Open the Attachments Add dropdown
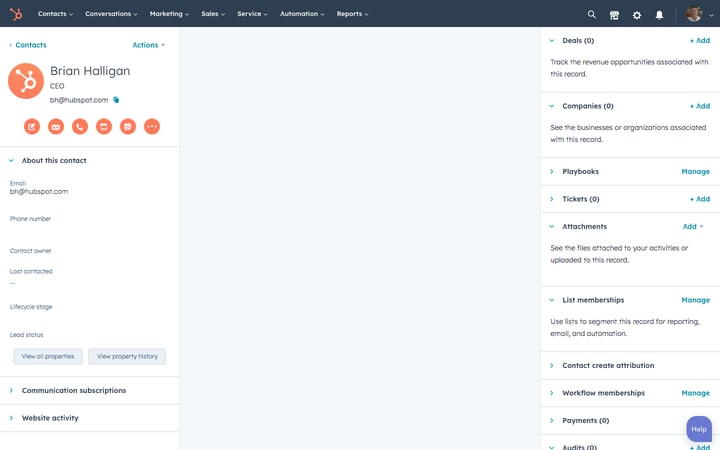Viewport: 720px width, 450px height. pos(693,227)
